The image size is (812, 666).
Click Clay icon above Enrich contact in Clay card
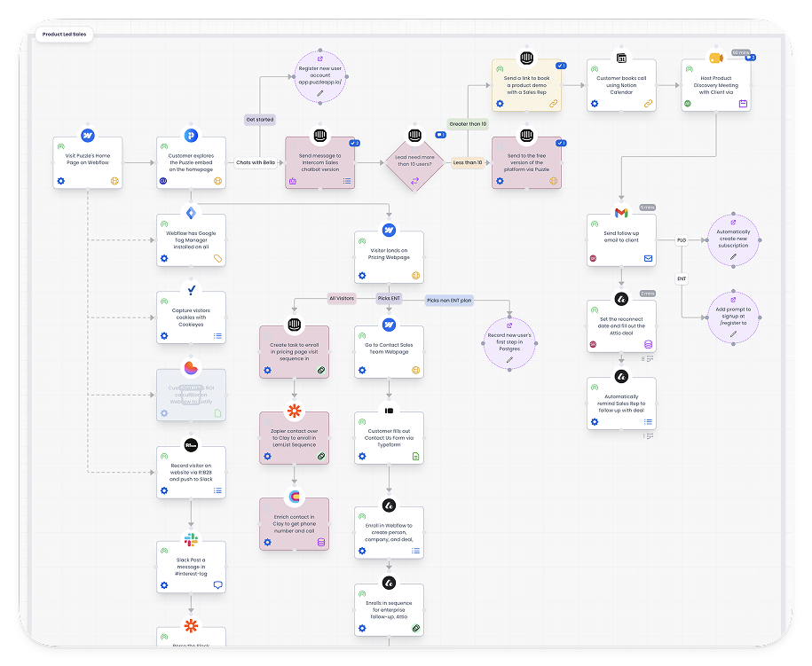pyautogui.click(x=294, y=497)
